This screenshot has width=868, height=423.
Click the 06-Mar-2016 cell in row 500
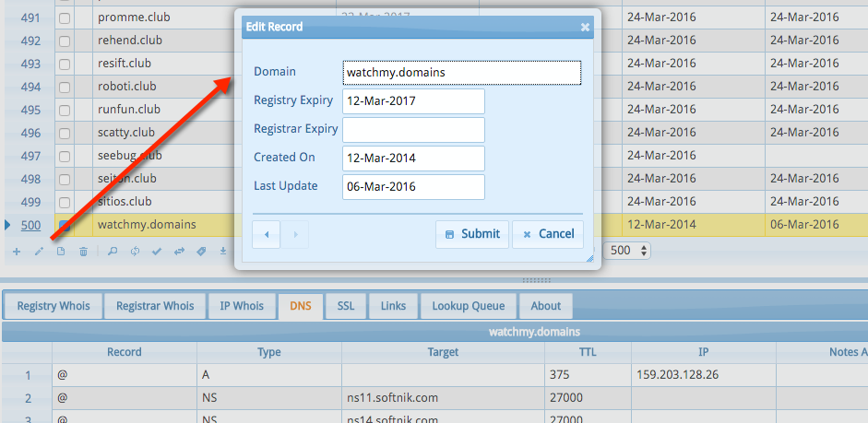(x=816, y=225)
